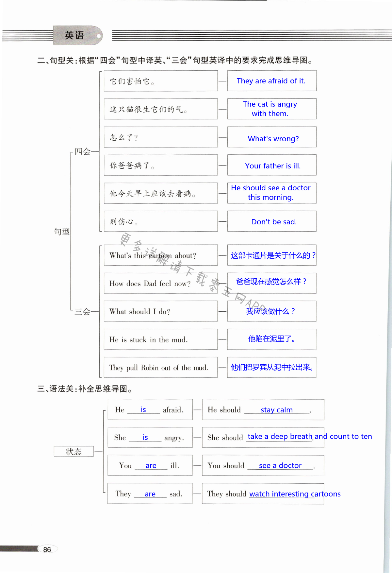Select the 三会 branch node

(x=82, y=311)
